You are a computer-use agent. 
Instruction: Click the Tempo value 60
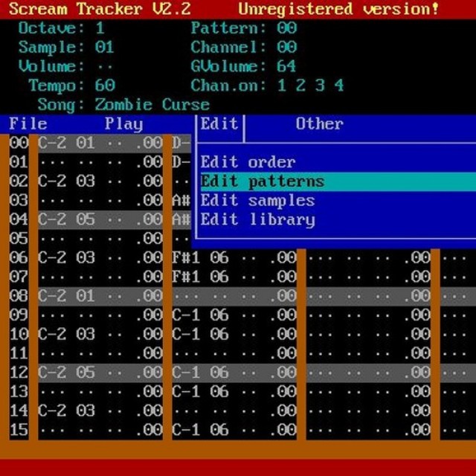[x=105, y=86]
